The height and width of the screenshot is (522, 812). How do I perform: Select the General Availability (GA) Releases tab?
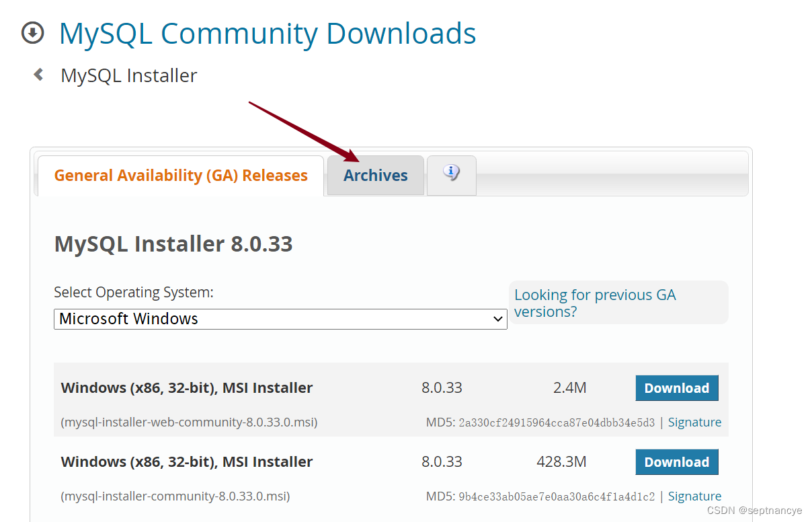coord(181,176)
